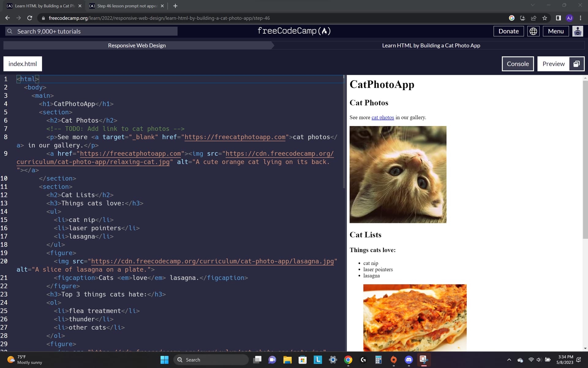Open Chrome's three-dot menu
Screen dimensions: 588x368
click(x=580, y=18)
